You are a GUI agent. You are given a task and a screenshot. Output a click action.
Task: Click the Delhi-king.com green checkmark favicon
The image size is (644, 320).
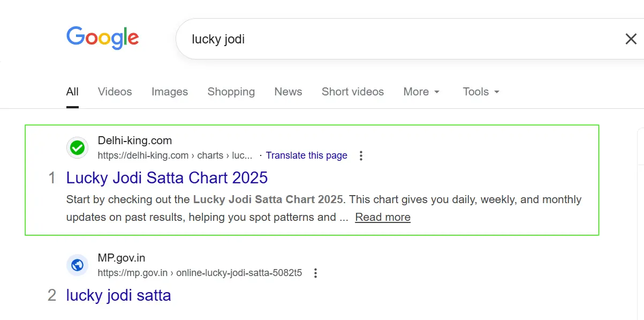coord(78,148)
